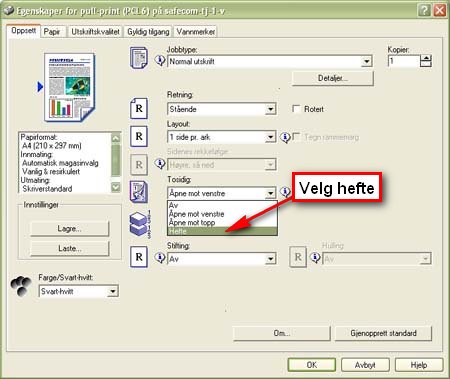The image size is (450, 379).
Task: Click the info icon beside Hulling
Action: [315, 258]
